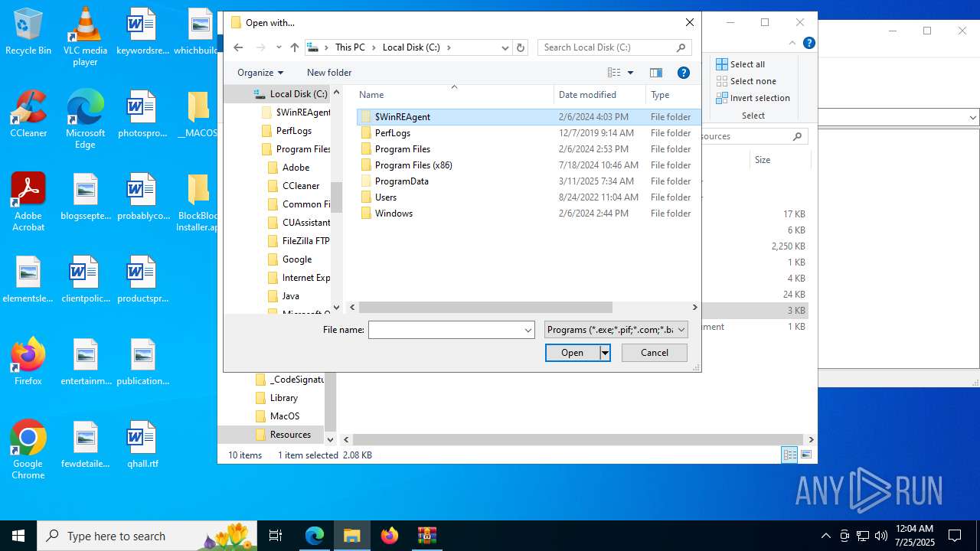Refresh the Local Disk (C:) address bar

521,47
